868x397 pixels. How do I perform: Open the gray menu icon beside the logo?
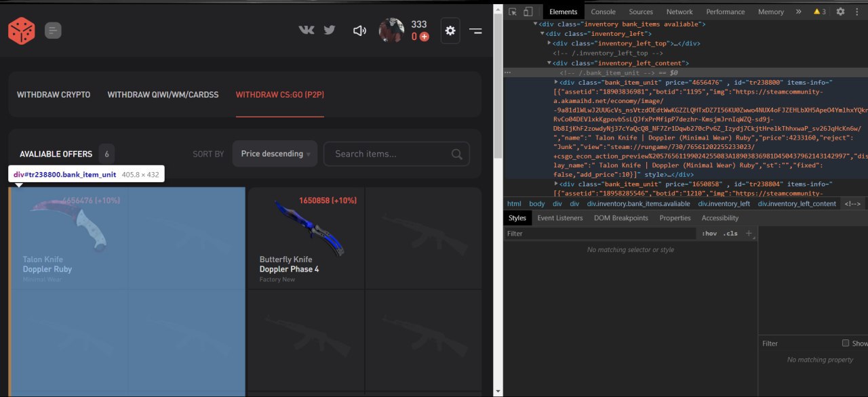tap(54, 30)
